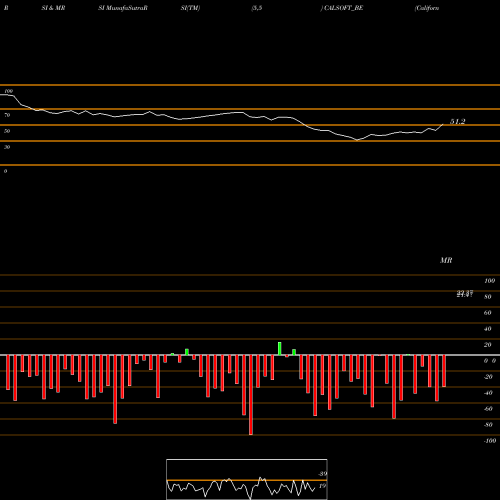Image resolution: width=500 pixels, height=500 pixels.
Task: Click the MR axis label -20
Action: coord(488,377)
